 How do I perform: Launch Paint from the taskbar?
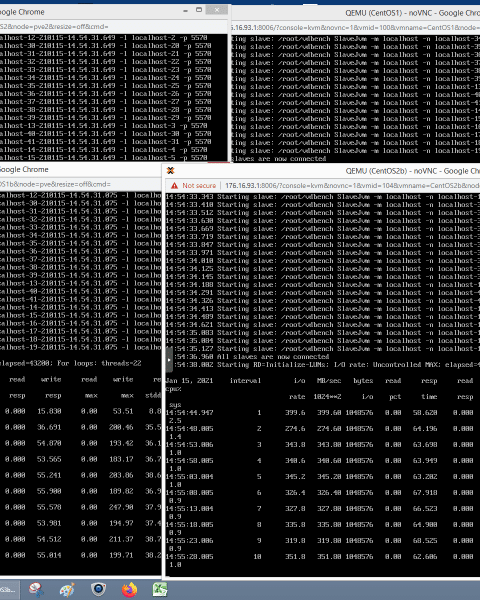pyautogui.click(x=67, y=589)
